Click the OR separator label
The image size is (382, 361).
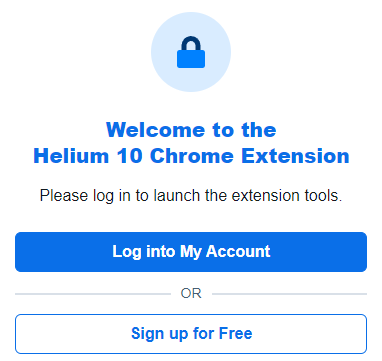point(191,294)
